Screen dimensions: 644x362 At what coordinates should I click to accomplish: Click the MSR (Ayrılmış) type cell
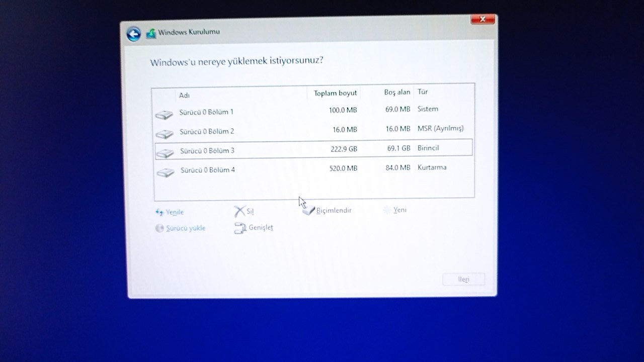(x=441, y=129)
